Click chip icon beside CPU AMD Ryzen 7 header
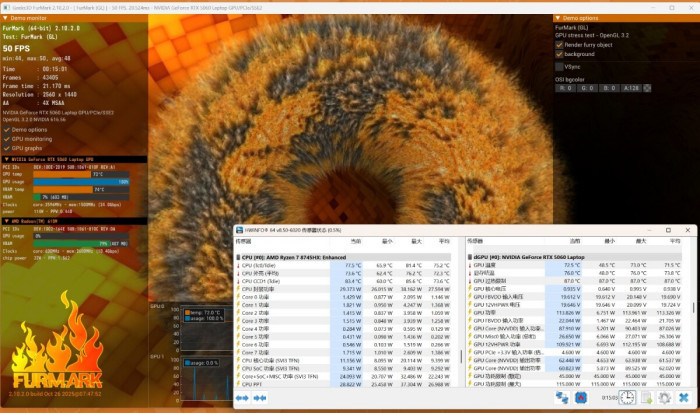This screenshot has width=700, height=413. tap(238, 257)
